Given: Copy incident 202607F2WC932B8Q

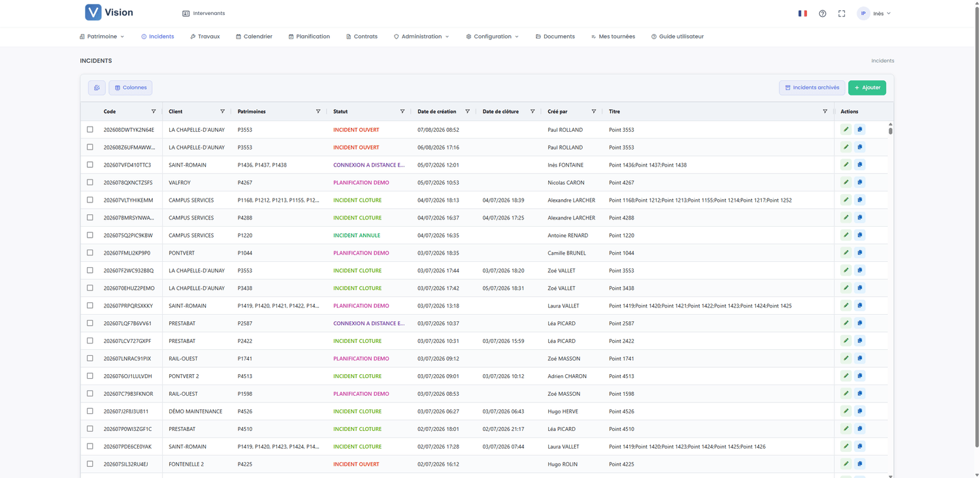Looking at the screenshot, I should pos(860,270).
